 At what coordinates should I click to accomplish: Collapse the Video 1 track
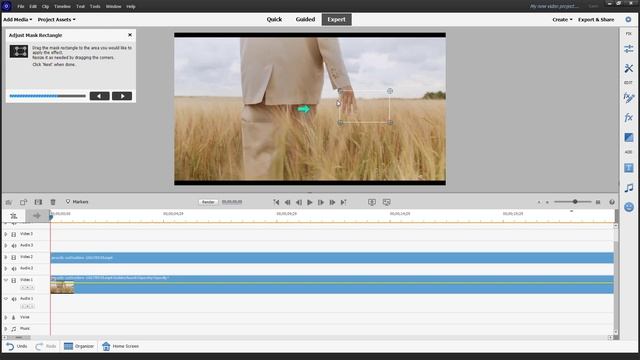click(x=6, y=280)
